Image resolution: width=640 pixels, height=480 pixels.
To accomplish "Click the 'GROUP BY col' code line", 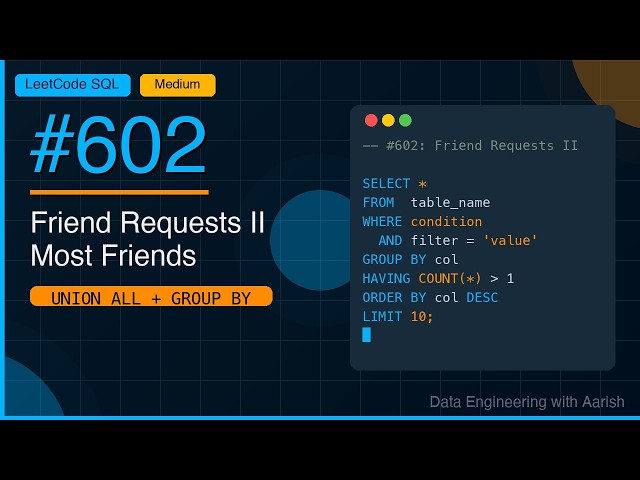I will [x=410, y=260].
